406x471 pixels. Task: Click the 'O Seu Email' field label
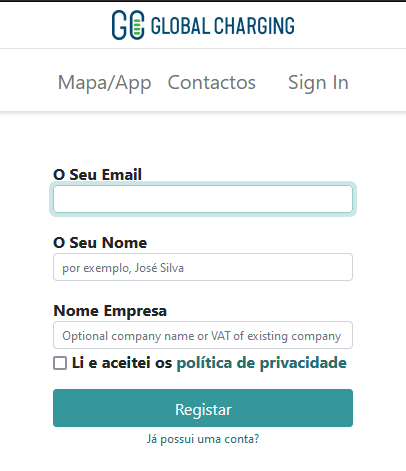pyautogui.click(x=98, y=175)
